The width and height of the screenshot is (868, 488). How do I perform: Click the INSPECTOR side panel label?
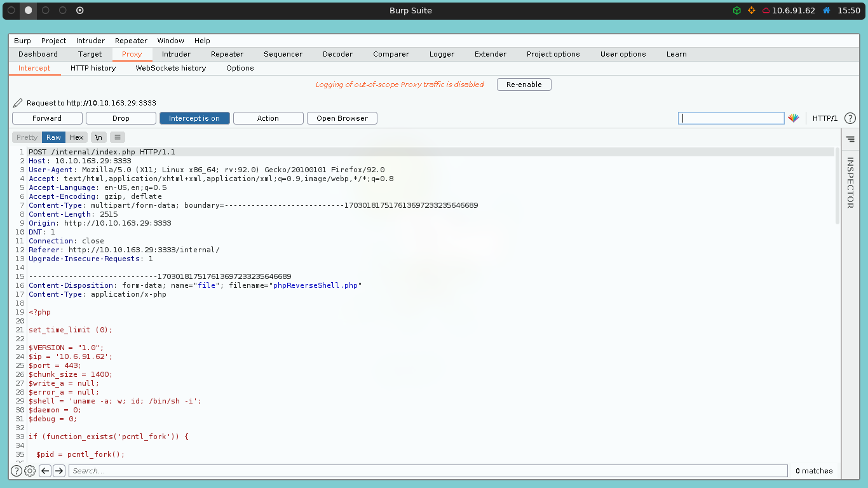850,183
